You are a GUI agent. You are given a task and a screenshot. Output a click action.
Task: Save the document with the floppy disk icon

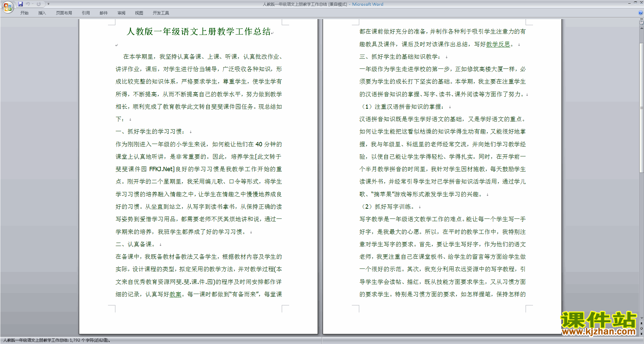[20, 4]
